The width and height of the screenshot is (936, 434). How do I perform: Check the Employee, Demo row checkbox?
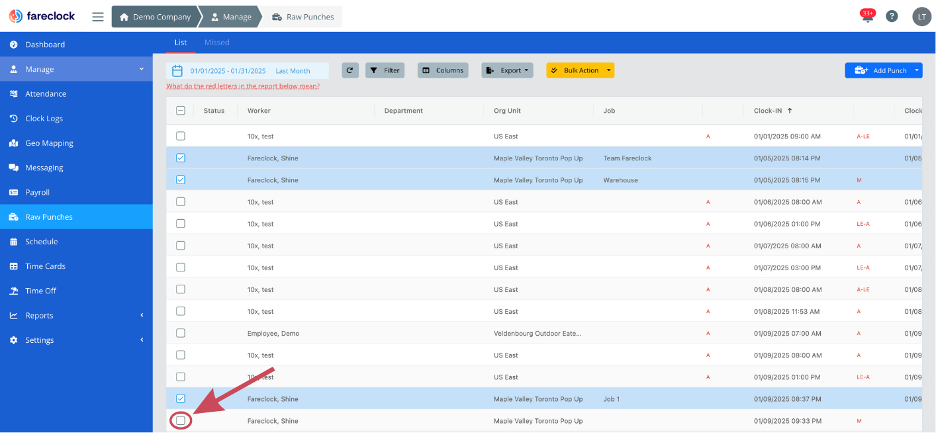pyautogui.click(x=181, y=333)
